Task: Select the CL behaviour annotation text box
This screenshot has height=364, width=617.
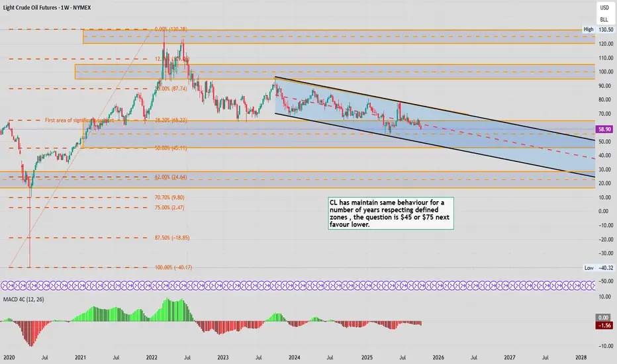Action: tap(391, 213)
